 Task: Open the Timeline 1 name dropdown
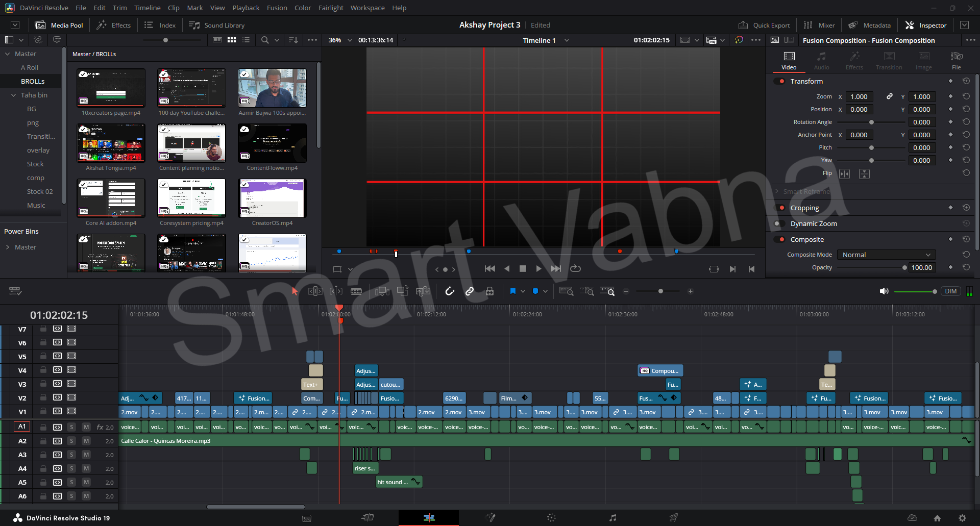pos(567,40)
